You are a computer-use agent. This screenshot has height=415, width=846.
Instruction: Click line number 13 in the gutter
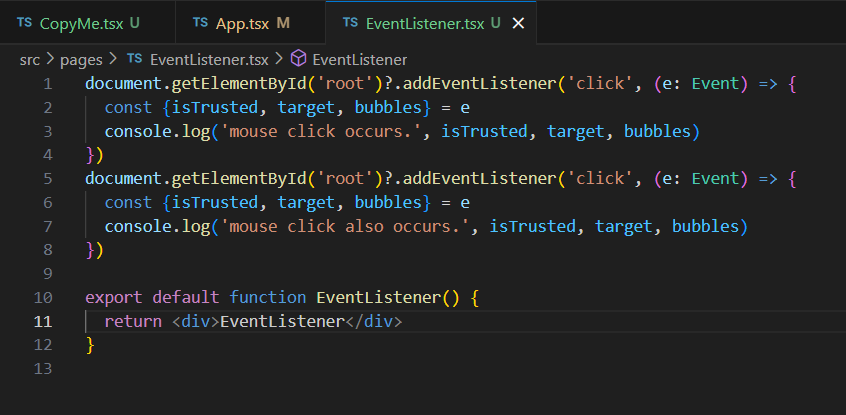[43, 369]
